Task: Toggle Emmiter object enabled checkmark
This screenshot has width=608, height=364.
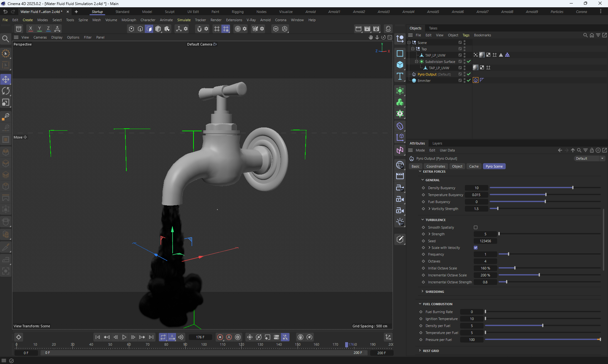Action: point(469,81)
